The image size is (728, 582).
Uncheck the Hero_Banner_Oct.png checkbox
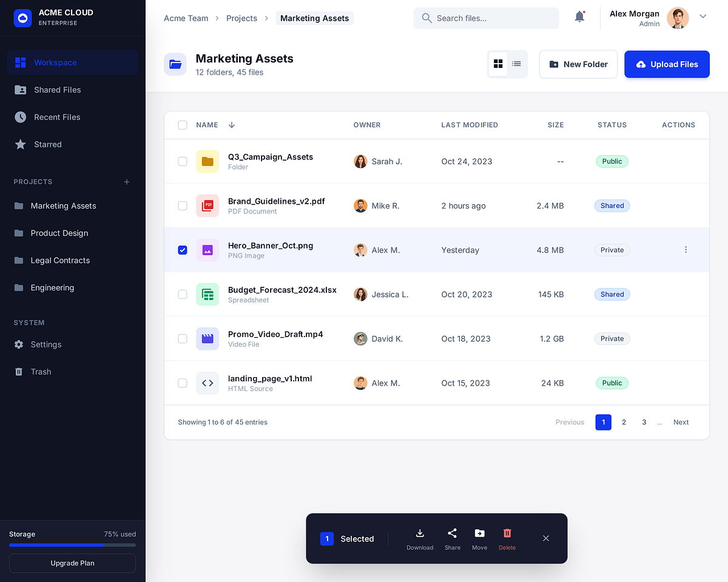click(x=183, y=250)
